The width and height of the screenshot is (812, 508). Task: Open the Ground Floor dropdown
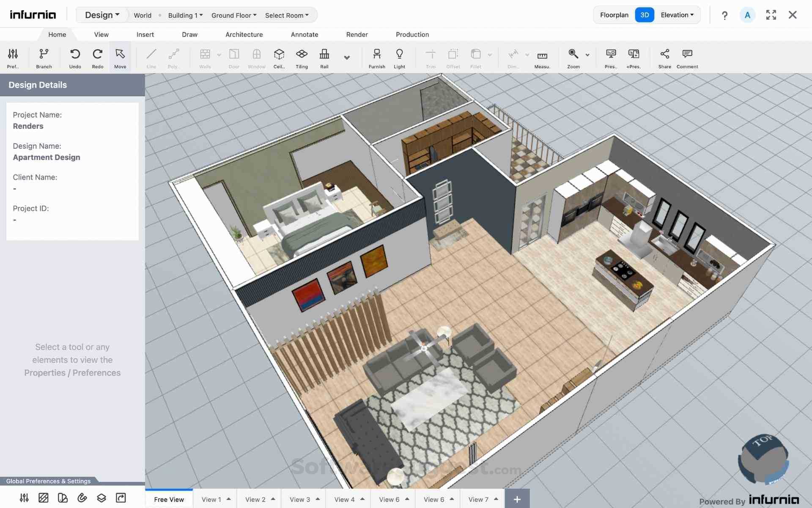(x=233, y=15)
